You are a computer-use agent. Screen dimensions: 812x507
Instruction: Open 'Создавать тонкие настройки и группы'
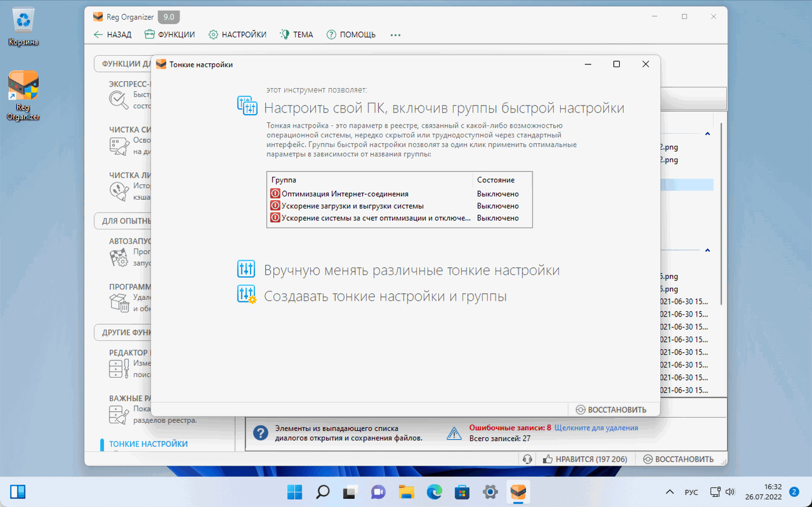click(385, 296)
